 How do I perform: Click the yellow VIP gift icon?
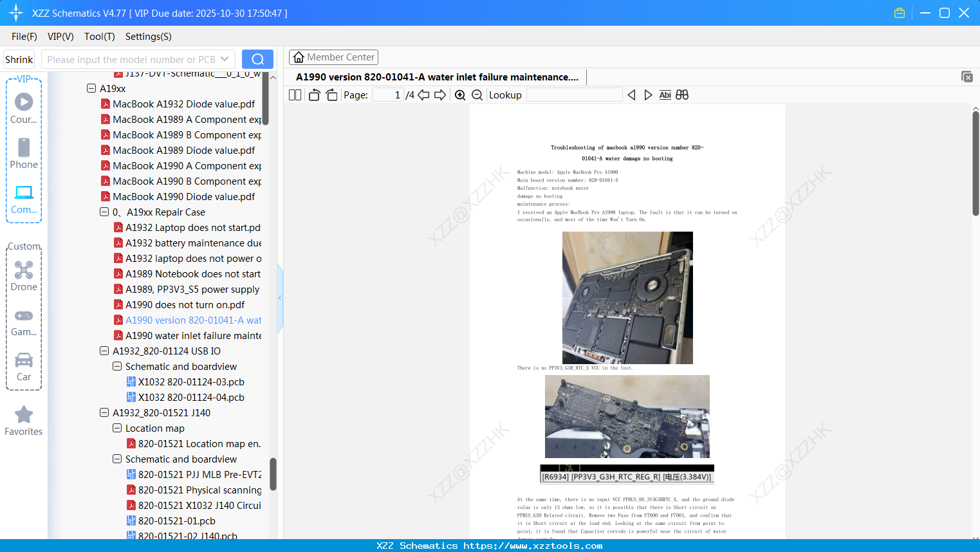click(x=900, y=13)
